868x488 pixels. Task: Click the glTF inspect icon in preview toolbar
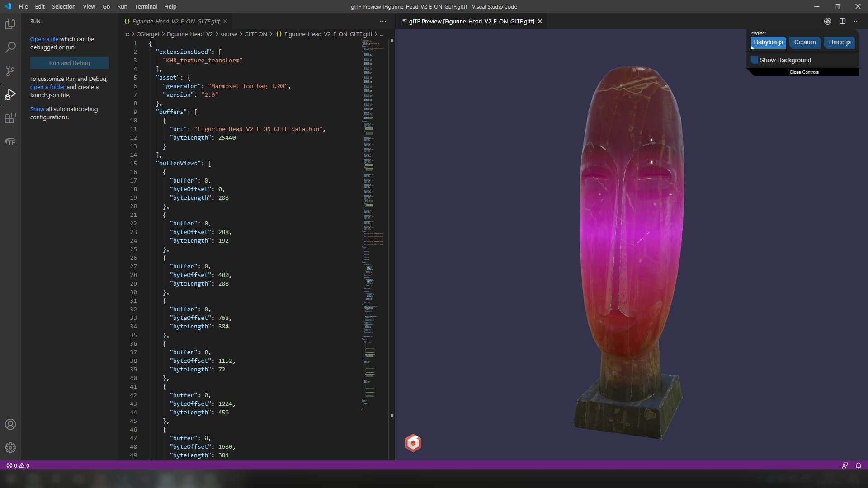pyautogui.click(x=827, y=21)
